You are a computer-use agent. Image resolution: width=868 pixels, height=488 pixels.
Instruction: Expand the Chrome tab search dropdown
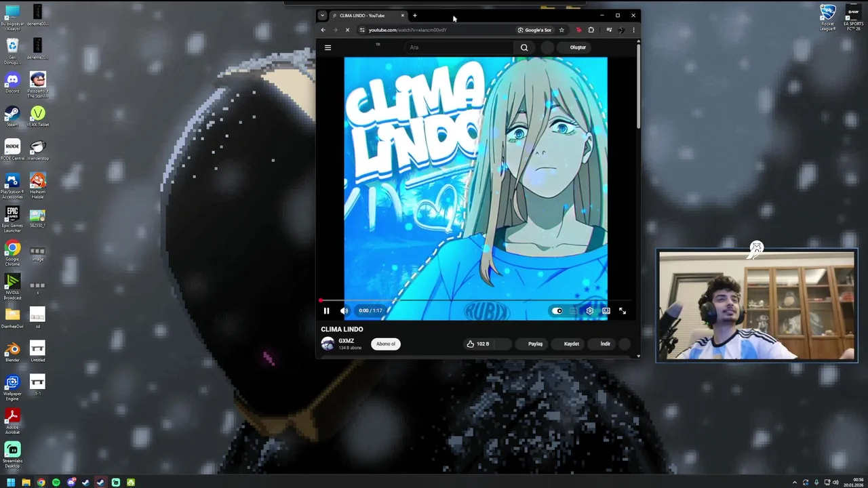pyautogui.click(x=322, y=16)
